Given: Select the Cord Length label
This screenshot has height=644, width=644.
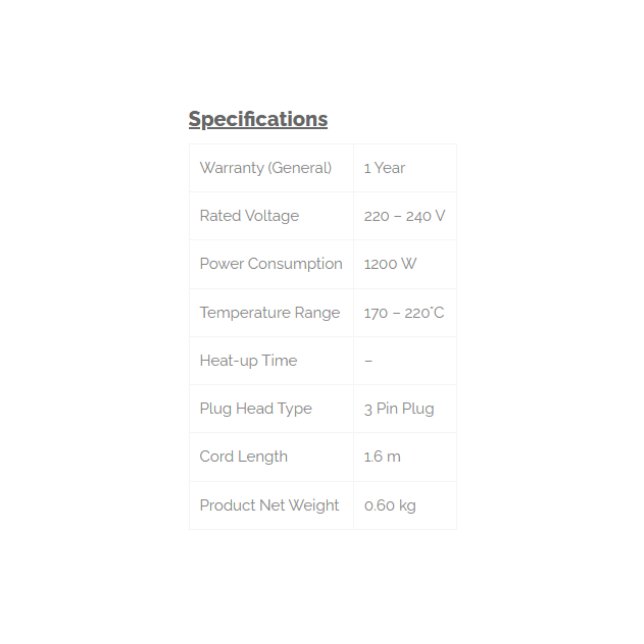Looking at the screenshot, I should coord(243,456).
